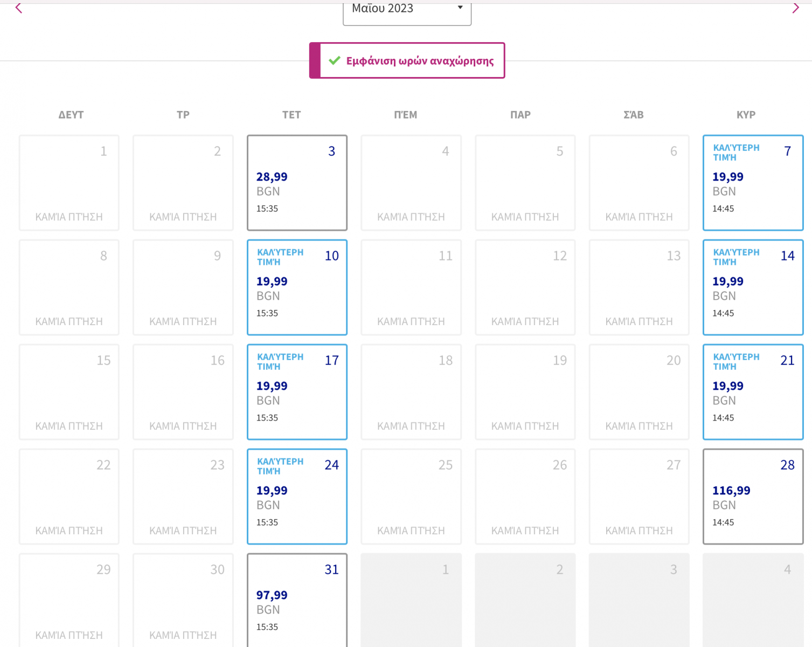This screenshot has width=812, height=647.
Task: Choose May 21 best price flight
Action: point(753,392)
